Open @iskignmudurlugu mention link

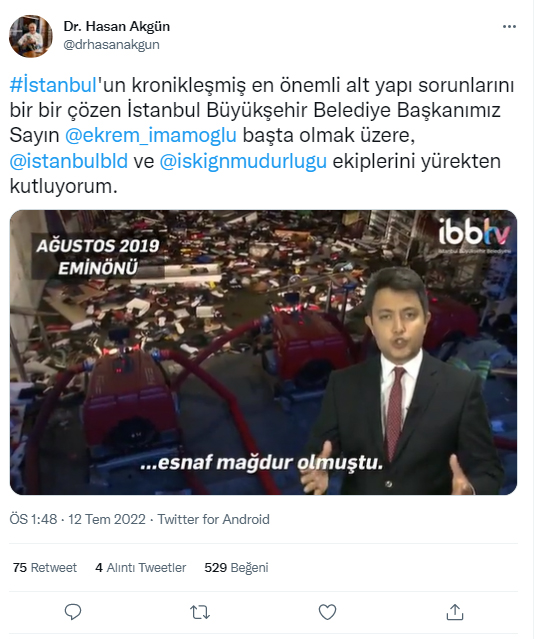pos(243,161)
